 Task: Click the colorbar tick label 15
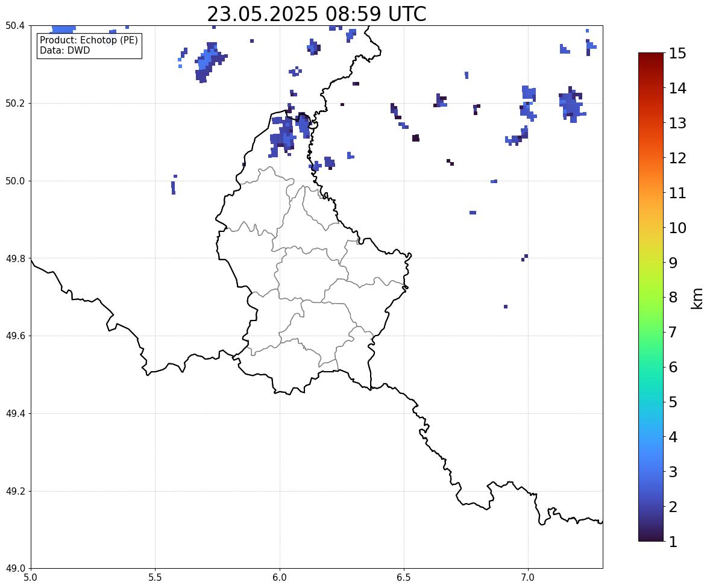click(x=677, y=54)
